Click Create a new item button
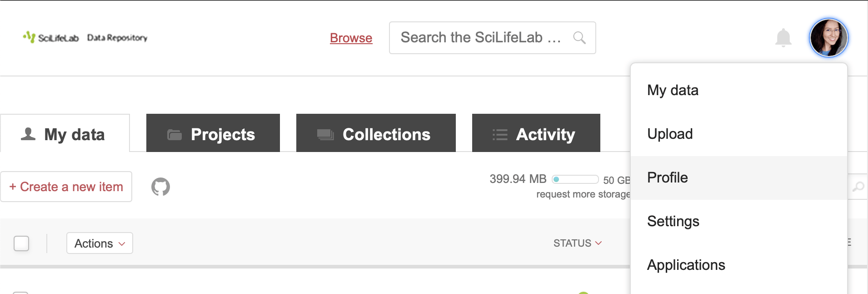 coord(66,187)
